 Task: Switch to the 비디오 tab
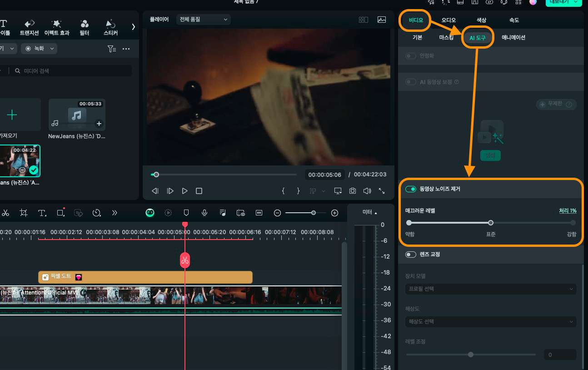(x=416, y=20)
